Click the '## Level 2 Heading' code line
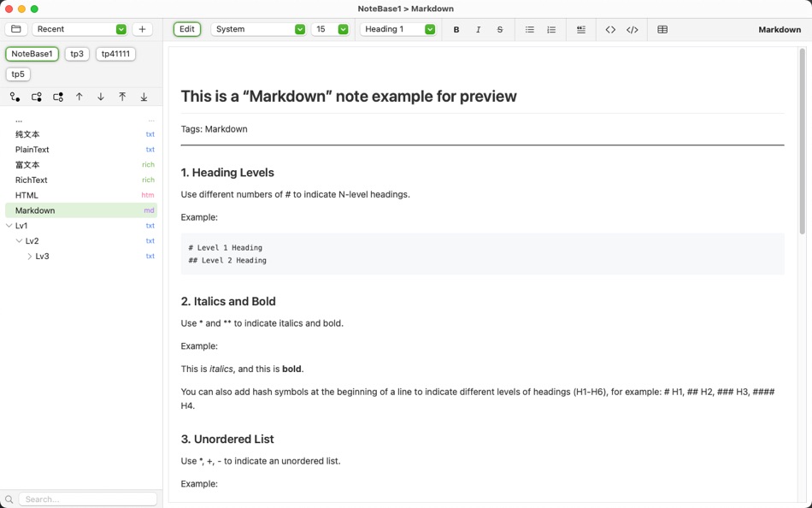Viewport: 812px width, 508px height. point(227,260)
